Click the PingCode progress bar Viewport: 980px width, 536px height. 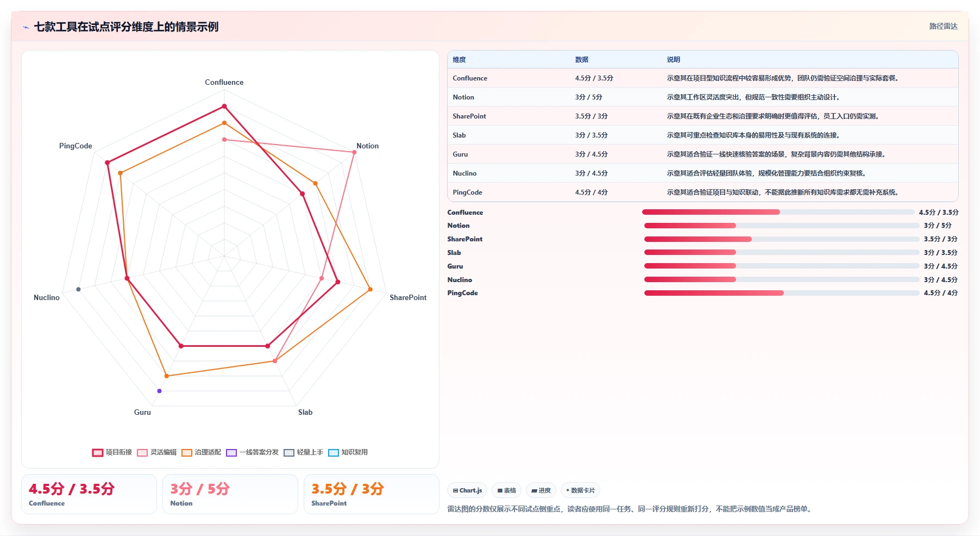point(782,293)
